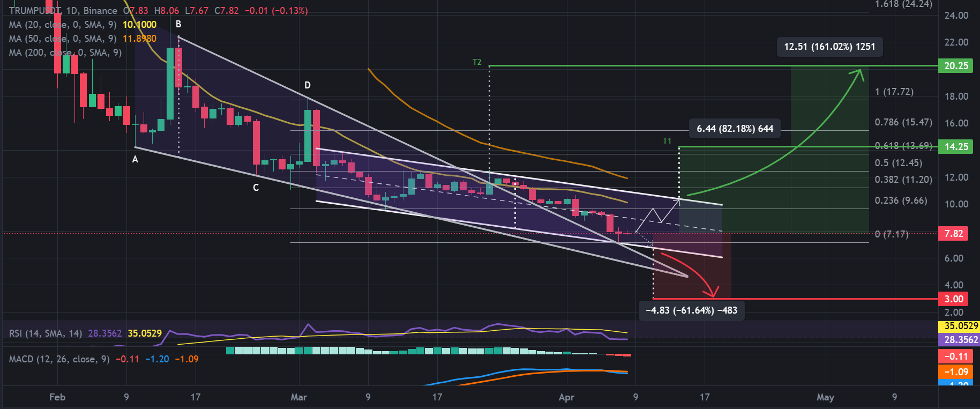Select the 6.44 (82.18%) target tooltip
Screen dimensions: 980x409
[735, 129]
